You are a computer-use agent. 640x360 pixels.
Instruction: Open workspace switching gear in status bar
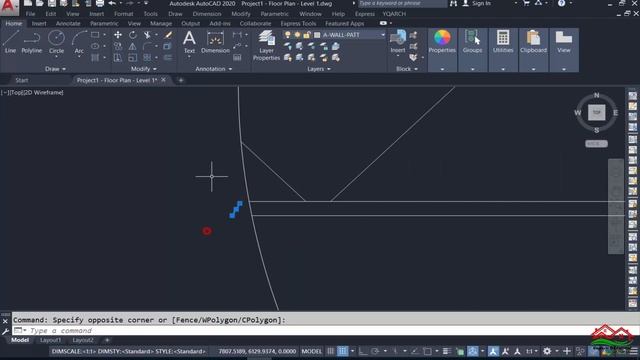(x=547, y=351)
